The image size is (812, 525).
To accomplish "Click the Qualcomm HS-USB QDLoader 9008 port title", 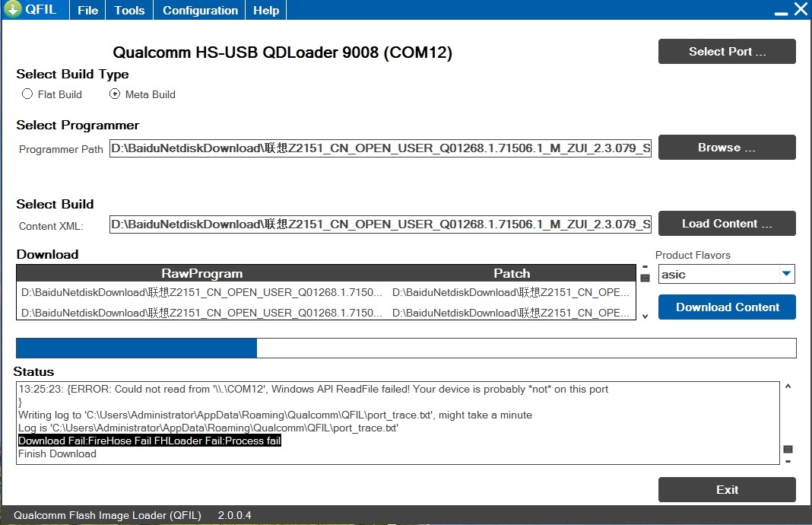I will 282,52.
